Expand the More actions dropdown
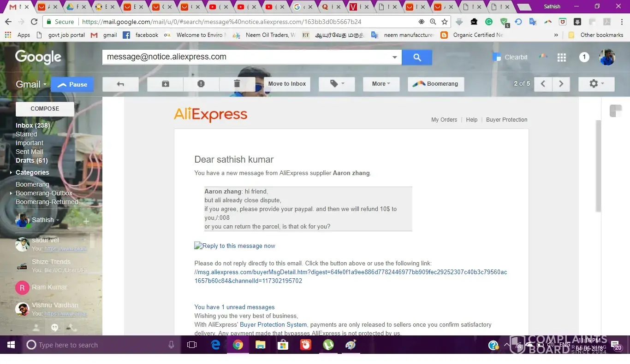 pos(381,84)
